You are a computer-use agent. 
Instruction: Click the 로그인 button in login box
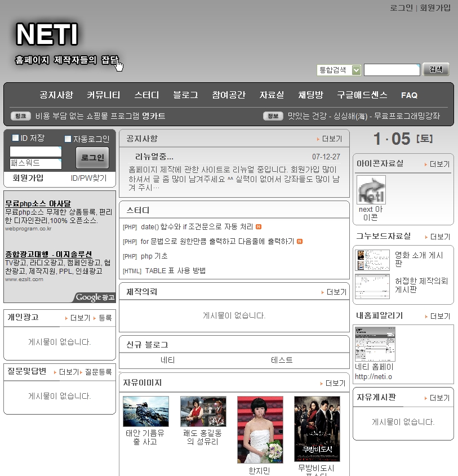(92, 158)
